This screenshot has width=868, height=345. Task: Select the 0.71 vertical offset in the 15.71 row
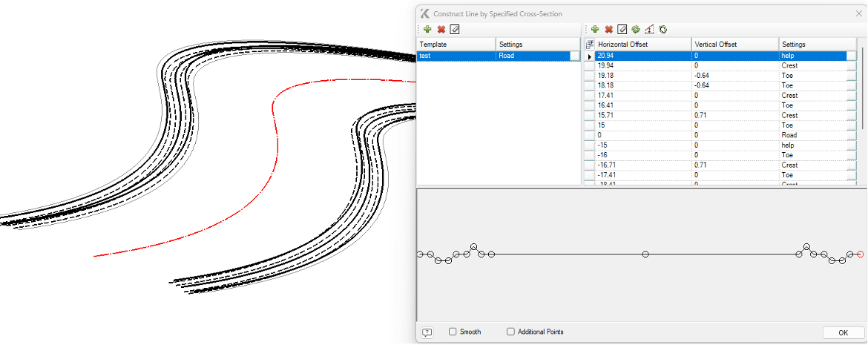click(x=735, y=116)
